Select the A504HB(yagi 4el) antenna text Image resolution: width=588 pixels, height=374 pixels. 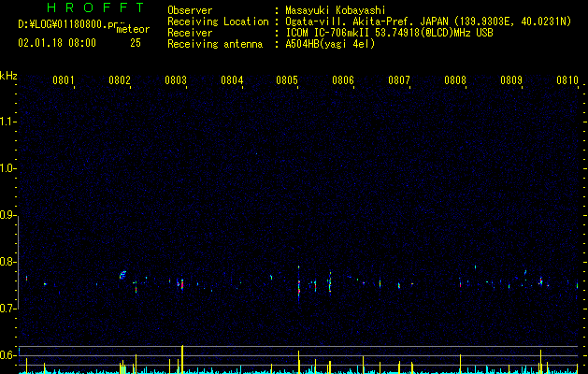tap(330, 44)
